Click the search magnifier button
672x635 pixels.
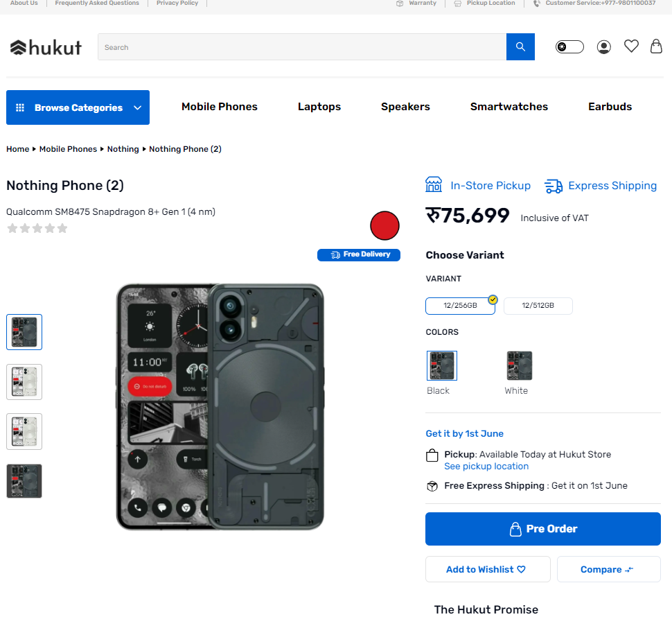[x=520, y=47]
